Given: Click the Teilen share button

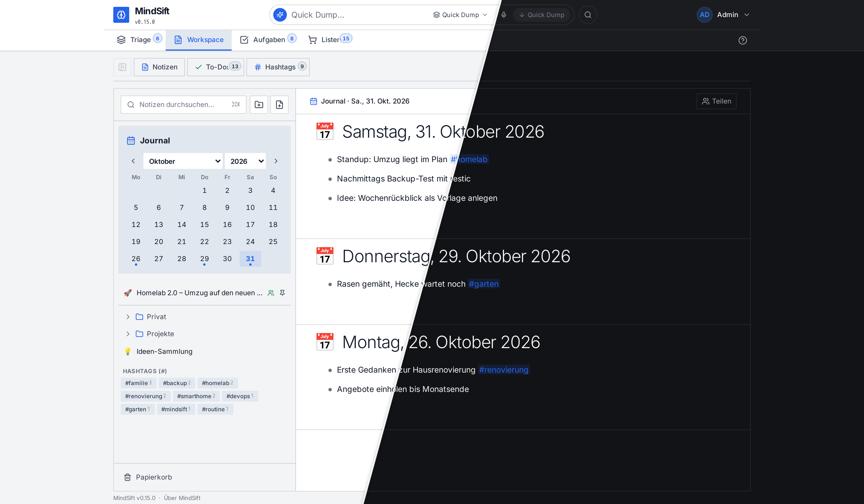Looking at the screenshot, I should point(716,101).
